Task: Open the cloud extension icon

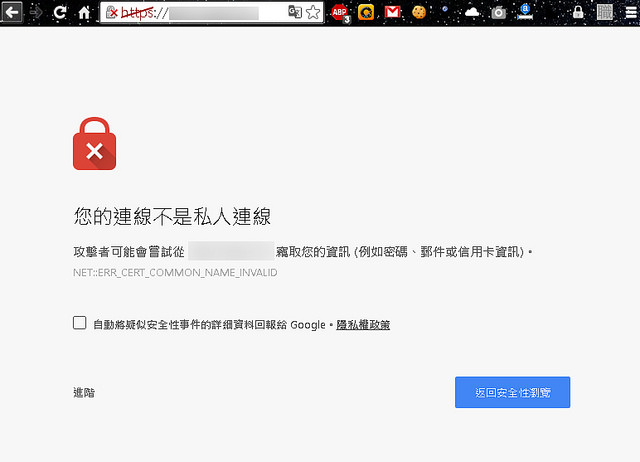Action: (x=472, y=13)
